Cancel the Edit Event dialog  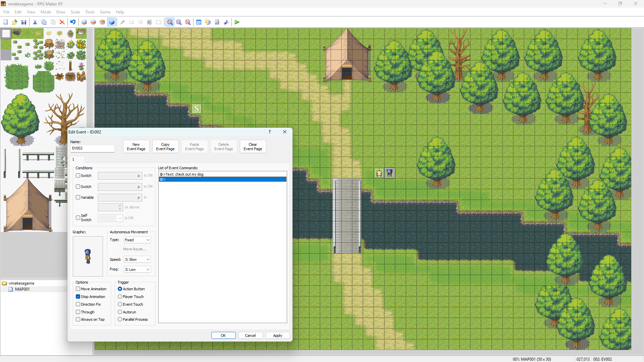(x=250, y=336)
